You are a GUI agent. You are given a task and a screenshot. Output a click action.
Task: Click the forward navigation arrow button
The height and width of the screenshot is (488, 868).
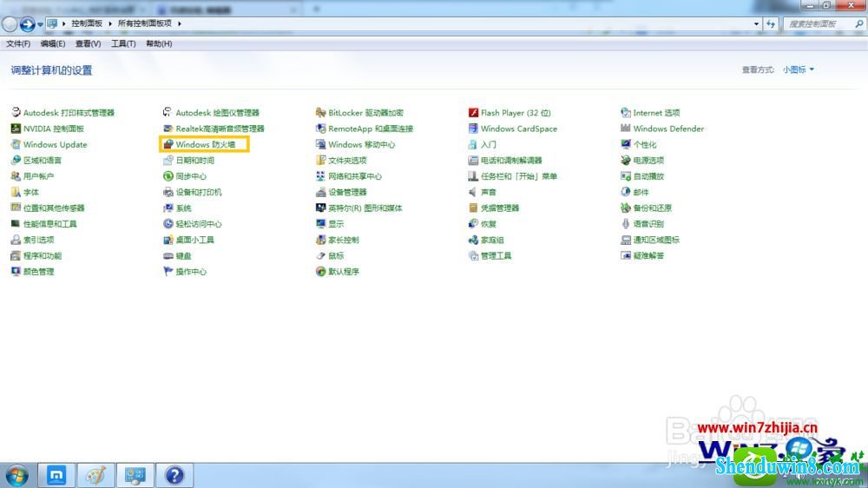27,23
